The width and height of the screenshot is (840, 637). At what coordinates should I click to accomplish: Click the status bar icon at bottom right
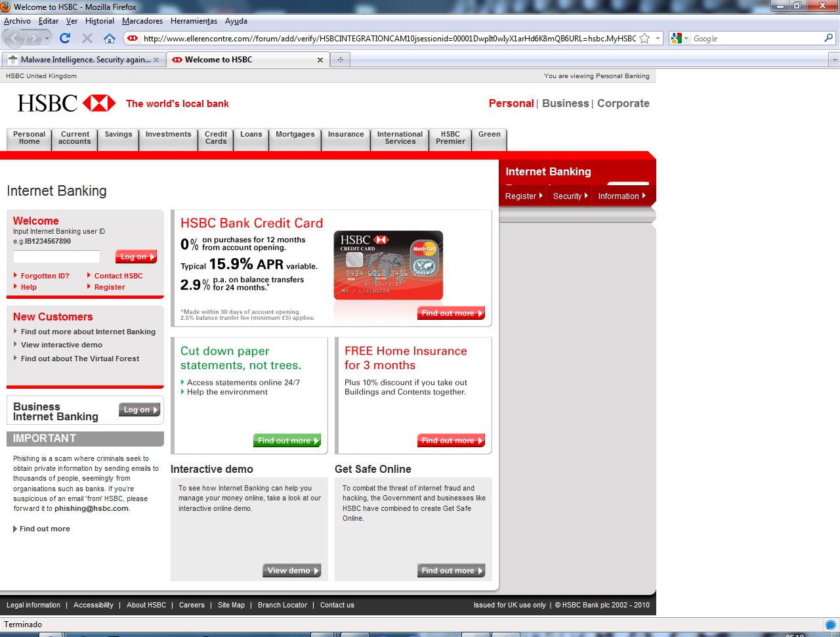(x=830, y=625)
